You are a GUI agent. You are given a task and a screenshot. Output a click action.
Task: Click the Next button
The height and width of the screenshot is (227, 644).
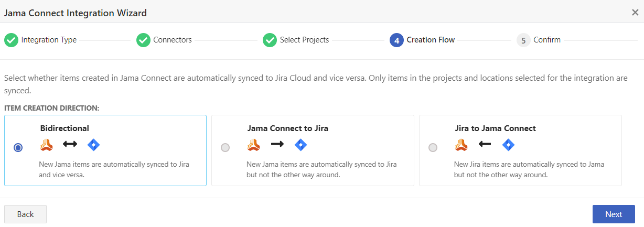tap(614, 214)
